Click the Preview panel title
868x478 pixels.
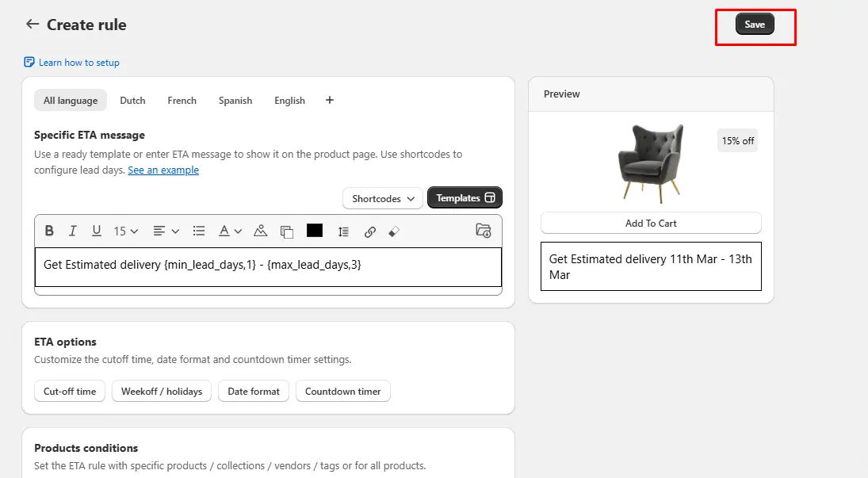[562, 94]
